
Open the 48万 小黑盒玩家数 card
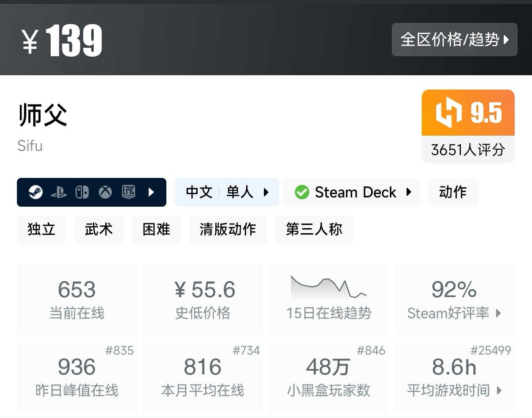point(328,377)
